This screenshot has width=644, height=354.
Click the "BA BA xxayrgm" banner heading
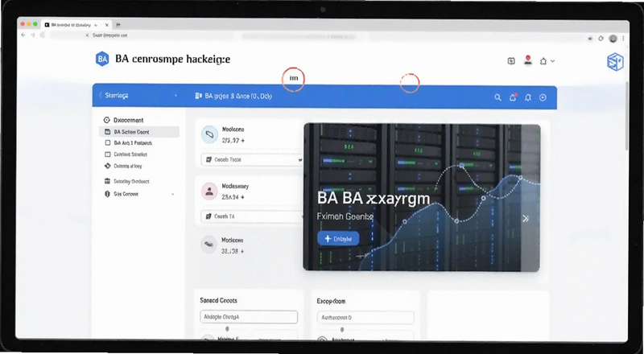[374, 199]
